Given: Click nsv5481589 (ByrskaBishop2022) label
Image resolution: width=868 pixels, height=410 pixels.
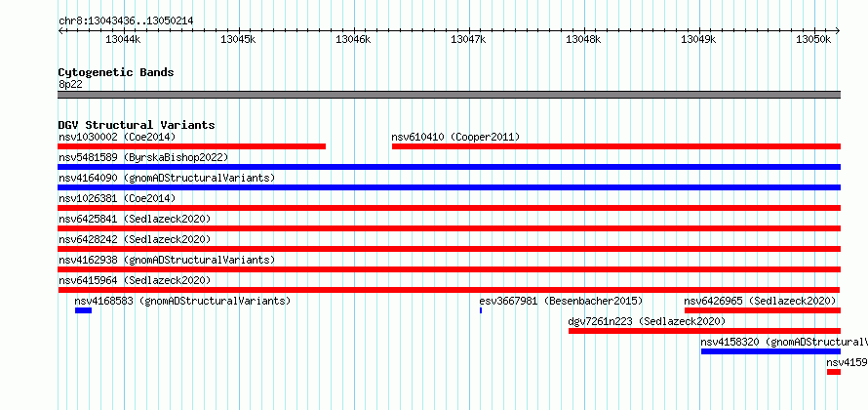Looking at the screenshot, I should (x=143, y=157).
